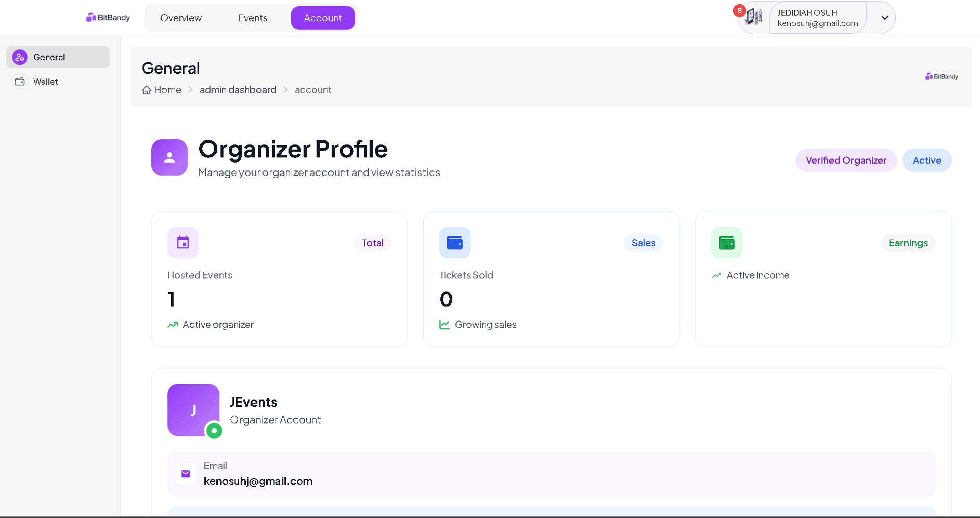Image resolution: width=980 pixels, height=518 pixels.
Task: Click the Tickets Sold wallet icon
Action: 454,242
